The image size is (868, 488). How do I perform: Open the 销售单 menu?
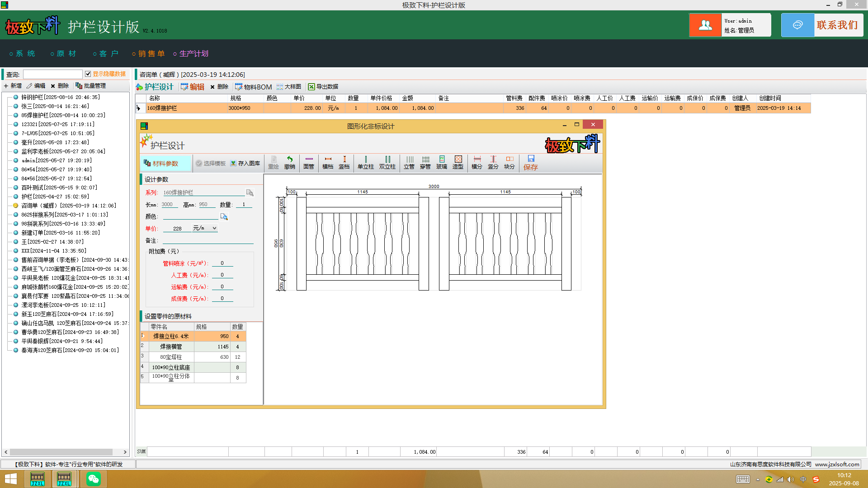click(x=148, y=54)
